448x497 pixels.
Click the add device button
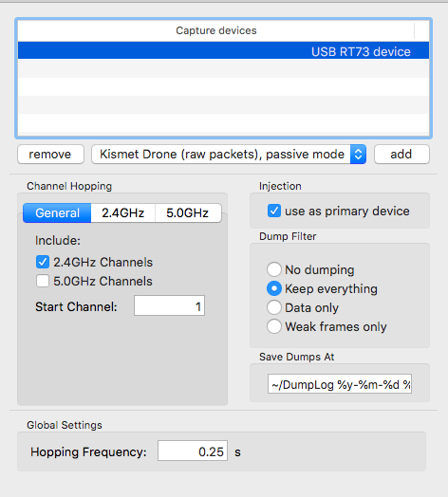401,155
